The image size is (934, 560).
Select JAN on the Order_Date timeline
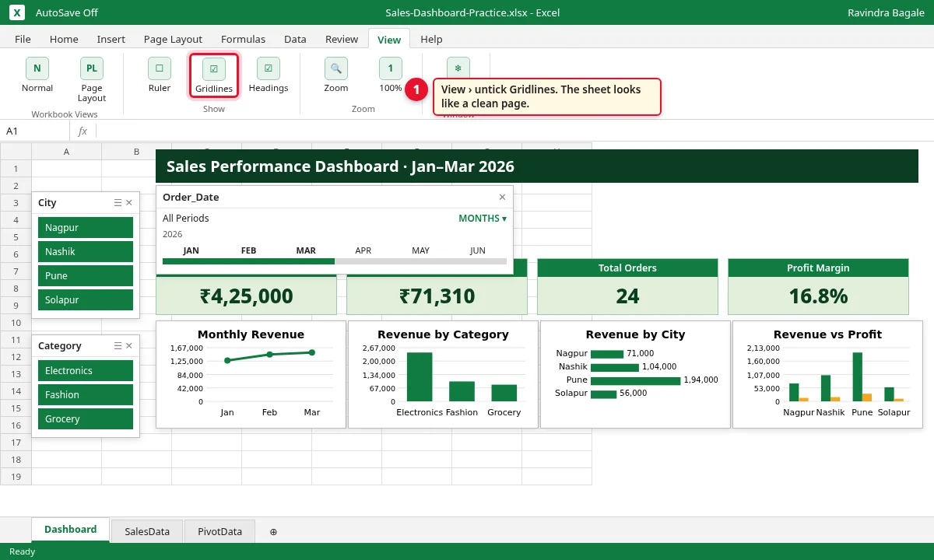point(191,250)
